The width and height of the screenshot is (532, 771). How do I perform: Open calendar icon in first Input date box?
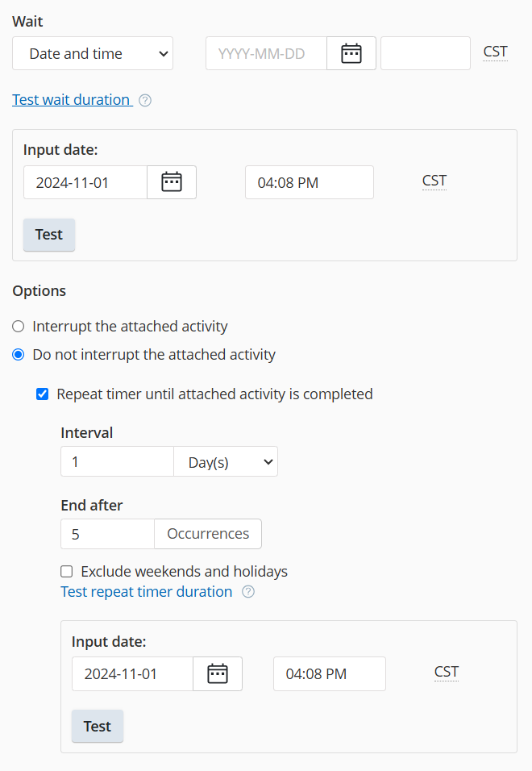[x=172, y=182]
